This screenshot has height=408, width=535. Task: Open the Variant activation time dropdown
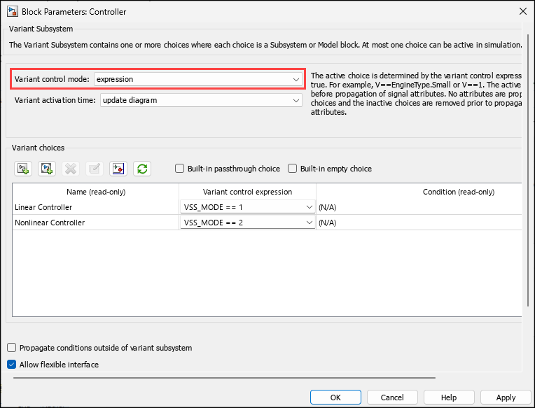(x=201, y=100)
